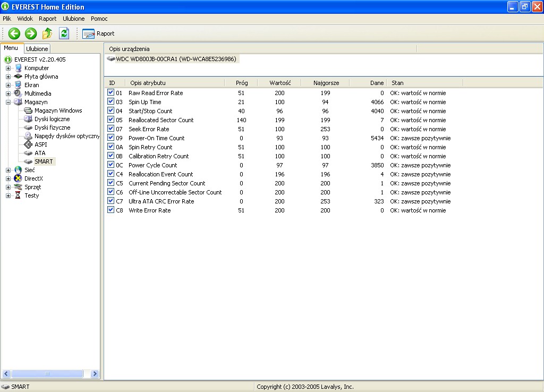Click the Testy hourglass icon

pyautogui.click(x=18, y=195)
